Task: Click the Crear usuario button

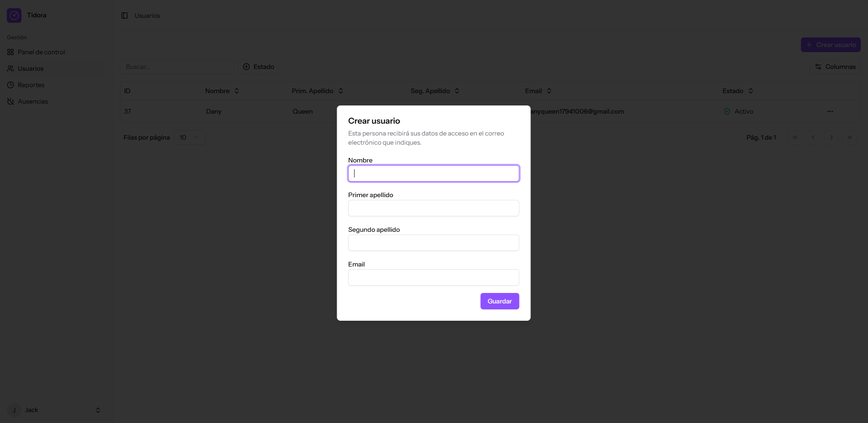Action: point(831,45)
